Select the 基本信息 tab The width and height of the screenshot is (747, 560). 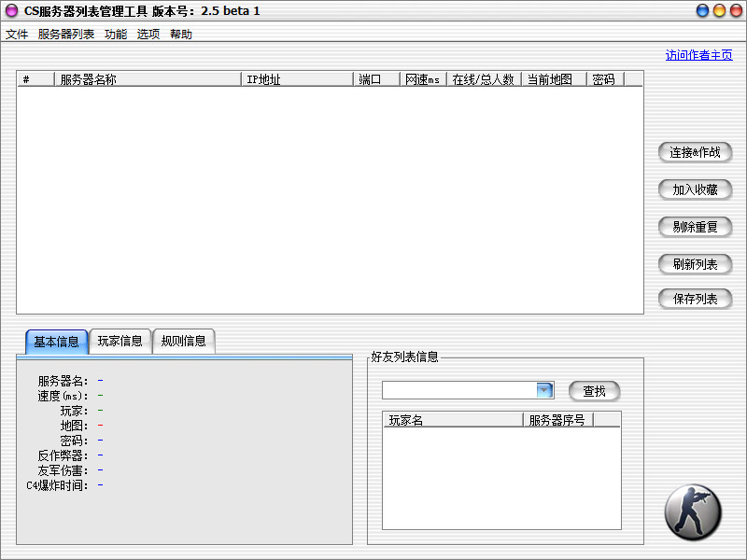click(x=55, y=341)
